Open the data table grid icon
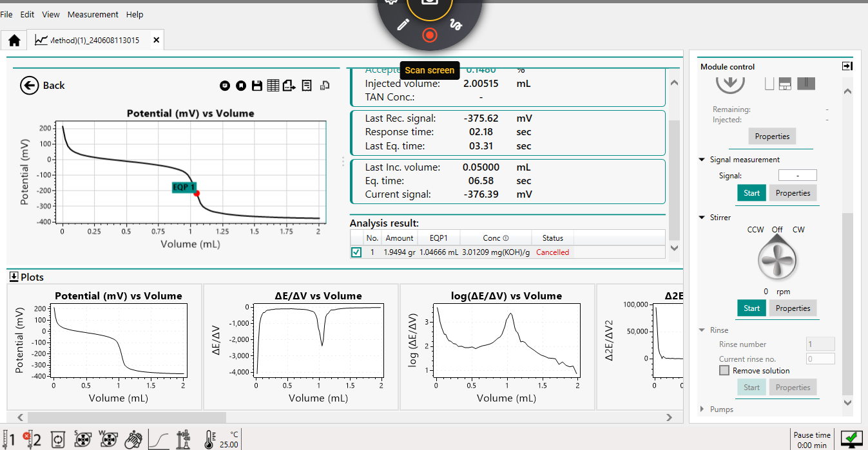 pos(273,86)
